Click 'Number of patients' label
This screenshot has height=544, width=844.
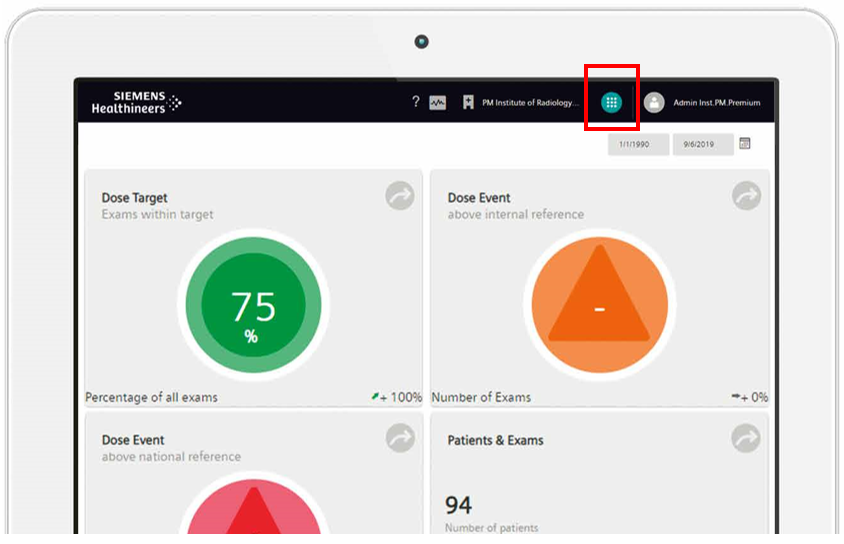coord(491,527)
